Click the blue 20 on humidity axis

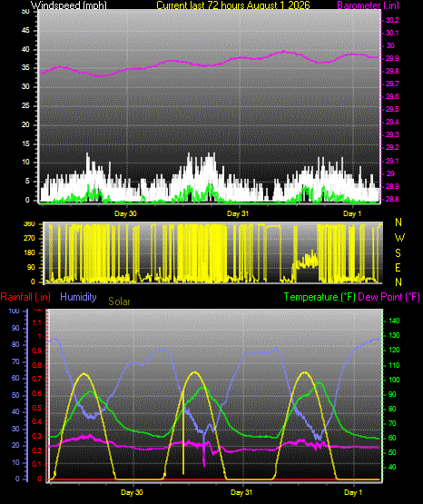(x=15, y=446)
